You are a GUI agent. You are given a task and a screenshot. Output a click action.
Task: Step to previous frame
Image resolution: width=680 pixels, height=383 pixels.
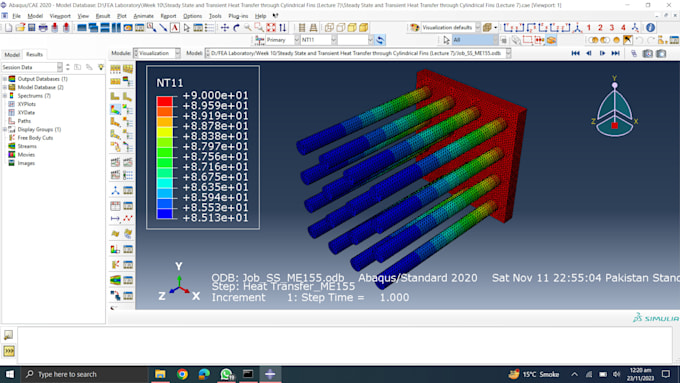click(x=589, y=53)
